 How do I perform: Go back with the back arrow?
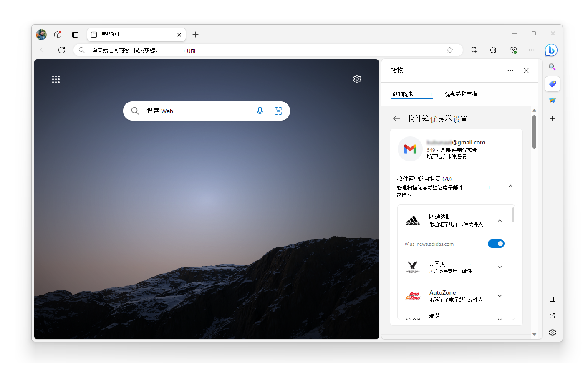pos(43,50)
